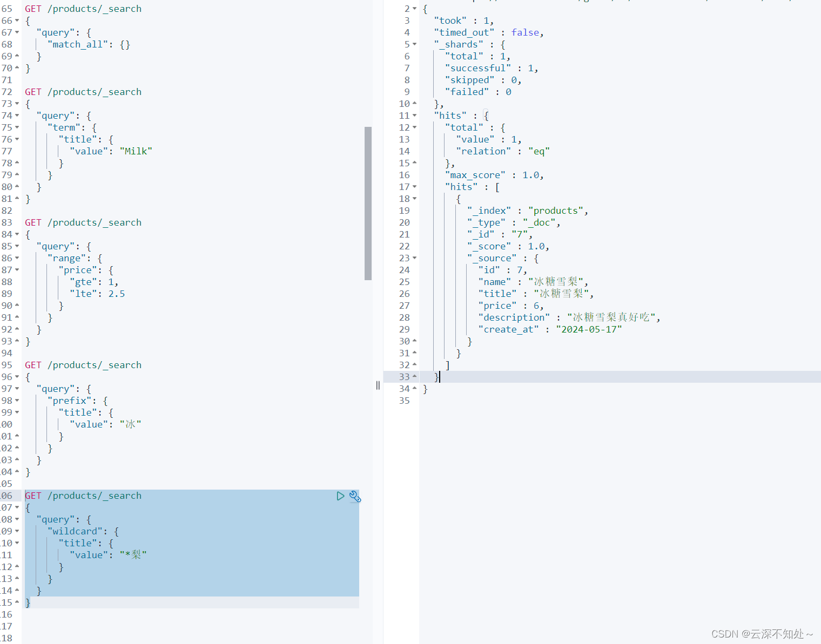Click the "_type" : "_doc" response line
821x644 pixels.
point(514,222)
